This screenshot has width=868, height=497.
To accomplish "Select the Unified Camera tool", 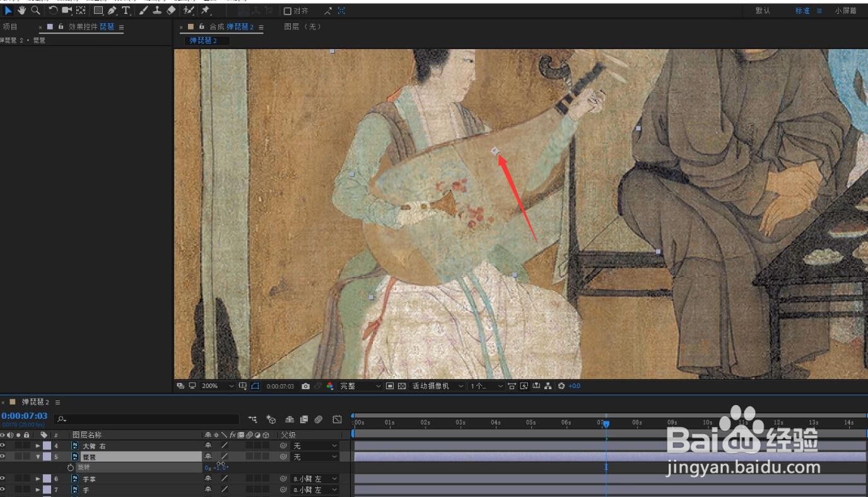I will 67,11.
